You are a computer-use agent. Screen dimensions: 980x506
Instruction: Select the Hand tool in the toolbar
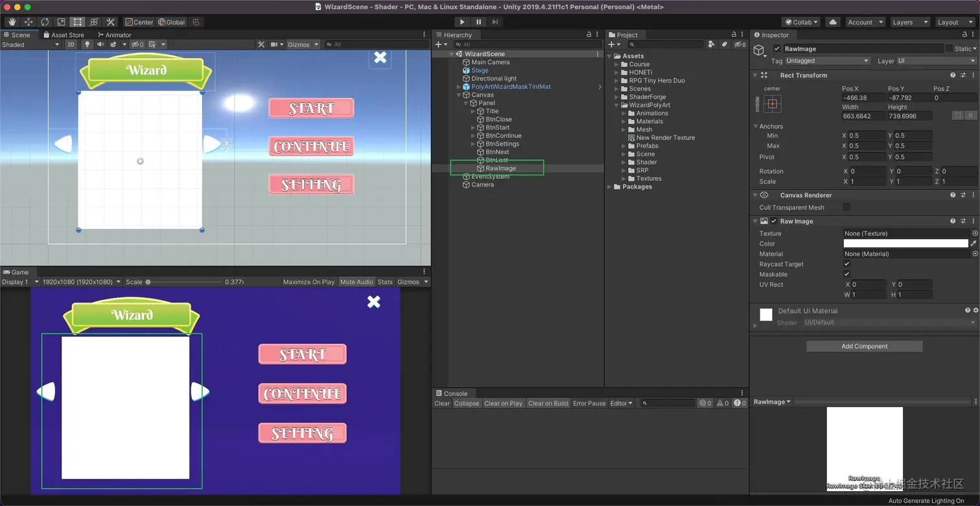click(12, 22)
